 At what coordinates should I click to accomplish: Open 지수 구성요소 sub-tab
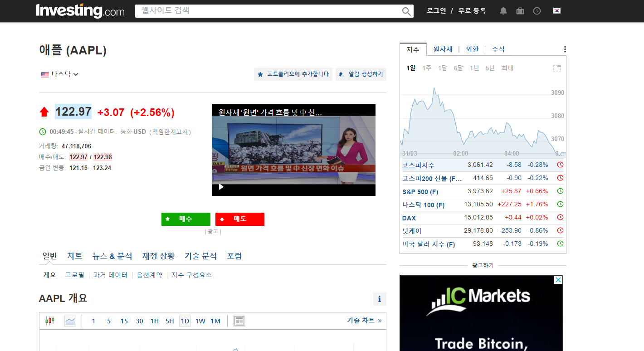point(191,275)
